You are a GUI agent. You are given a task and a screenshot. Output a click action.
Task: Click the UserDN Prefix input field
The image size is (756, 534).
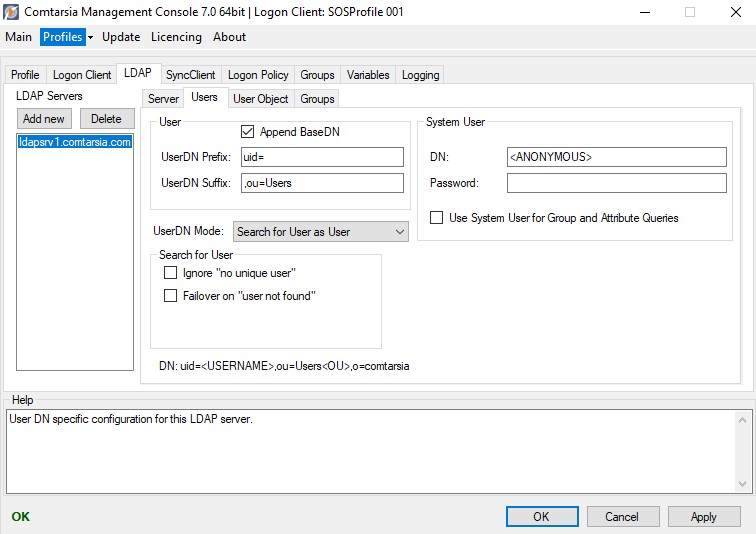[x=321, y=157]
